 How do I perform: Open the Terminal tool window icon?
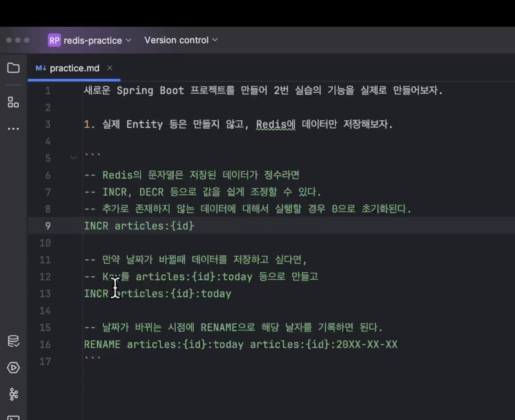point(13,418)
